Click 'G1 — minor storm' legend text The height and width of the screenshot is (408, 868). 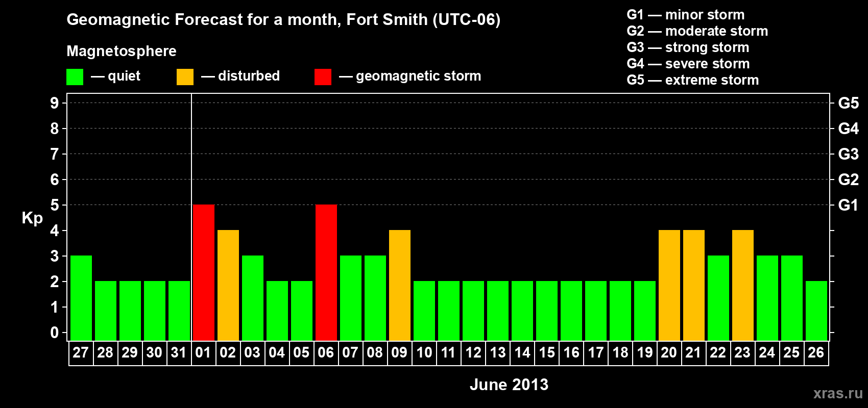[x=686, y=15]
